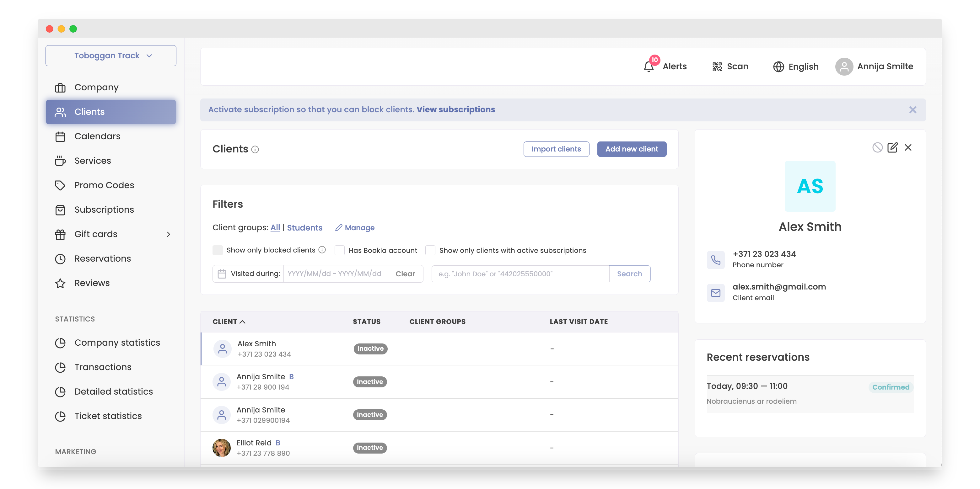Check the Has Bookla account box
This screenshot has height=489, width=980.
pos(339,250)
